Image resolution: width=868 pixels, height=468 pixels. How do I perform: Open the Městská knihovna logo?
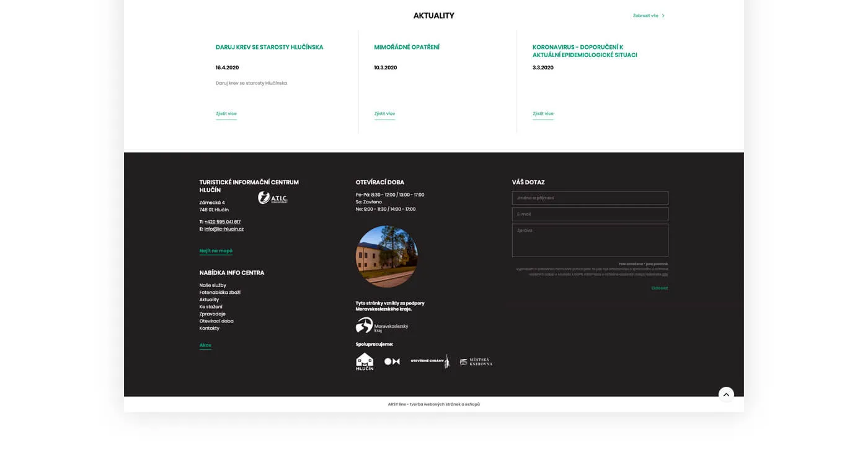[x=476, y=361]
